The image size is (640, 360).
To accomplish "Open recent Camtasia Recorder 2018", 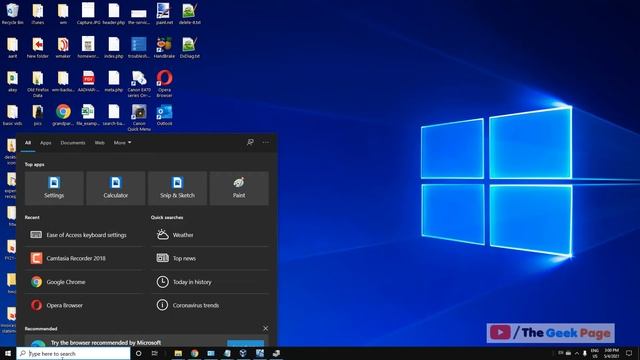I will pos(84,258).
